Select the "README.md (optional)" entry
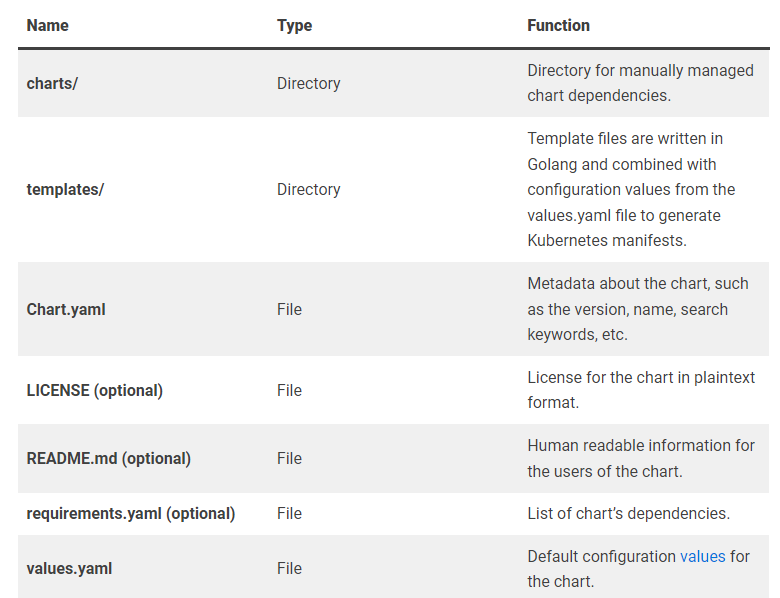 (108, 458)
